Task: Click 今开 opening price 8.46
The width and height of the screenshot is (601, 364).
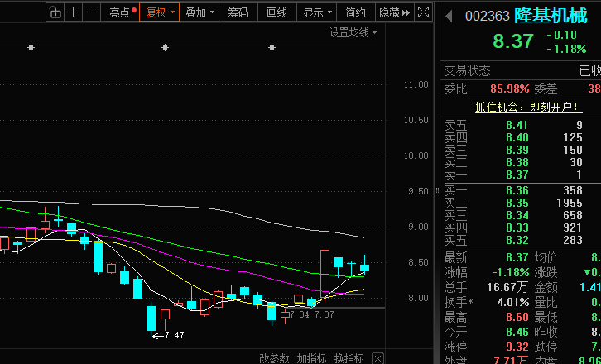Action: pyautogui.click(x=517, y=332)
